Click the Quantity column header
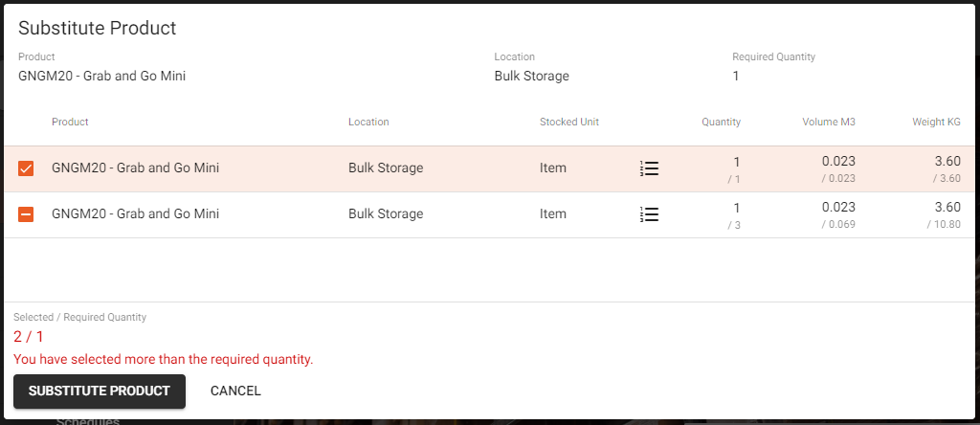Viewport: 980px width, 425px height. click(x=722, y=122)
